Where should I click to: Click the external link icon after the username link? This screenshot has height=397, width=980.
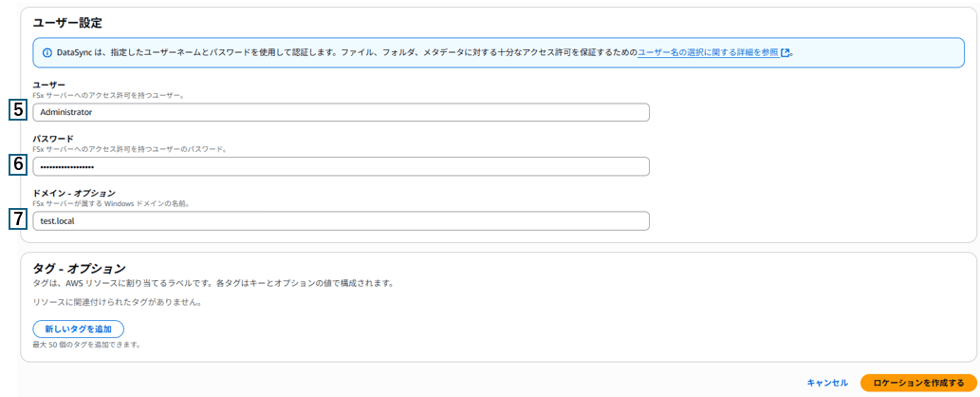(x=785, y=53)
